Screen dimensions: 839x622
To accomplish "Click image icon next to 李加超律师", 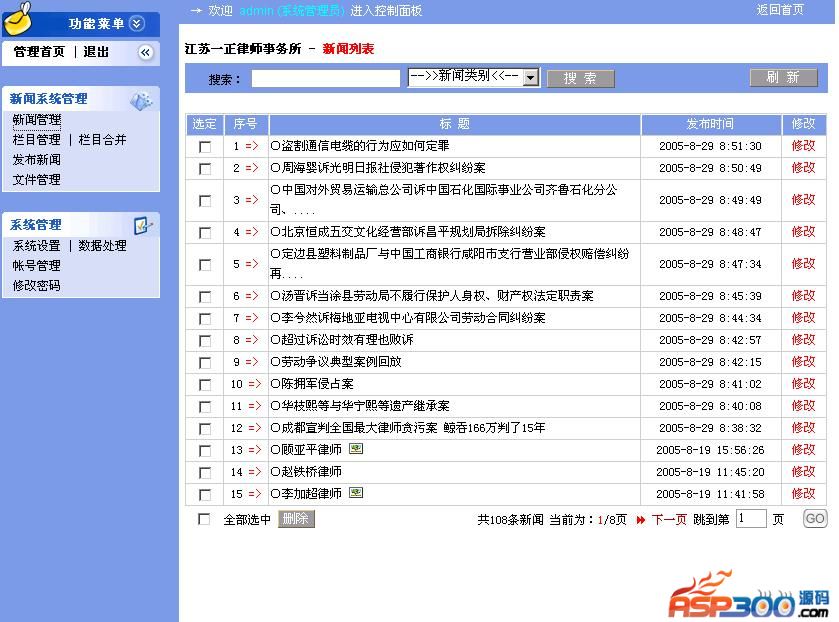I will pyautogui.click(x=356, y=494).
